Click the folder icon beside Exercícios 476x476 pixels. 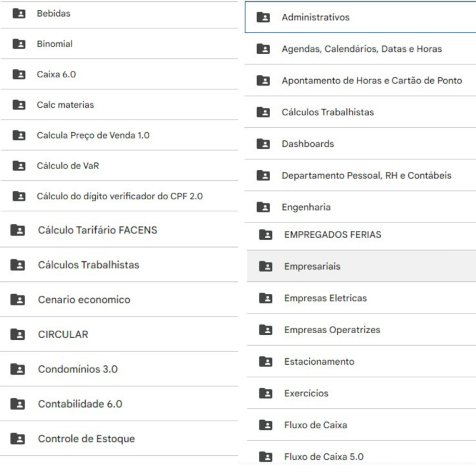tap(265, 393)
